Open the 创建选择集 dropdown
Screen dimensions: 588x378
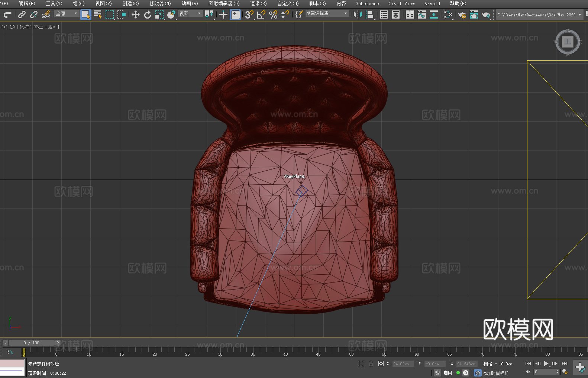(327, 13)
